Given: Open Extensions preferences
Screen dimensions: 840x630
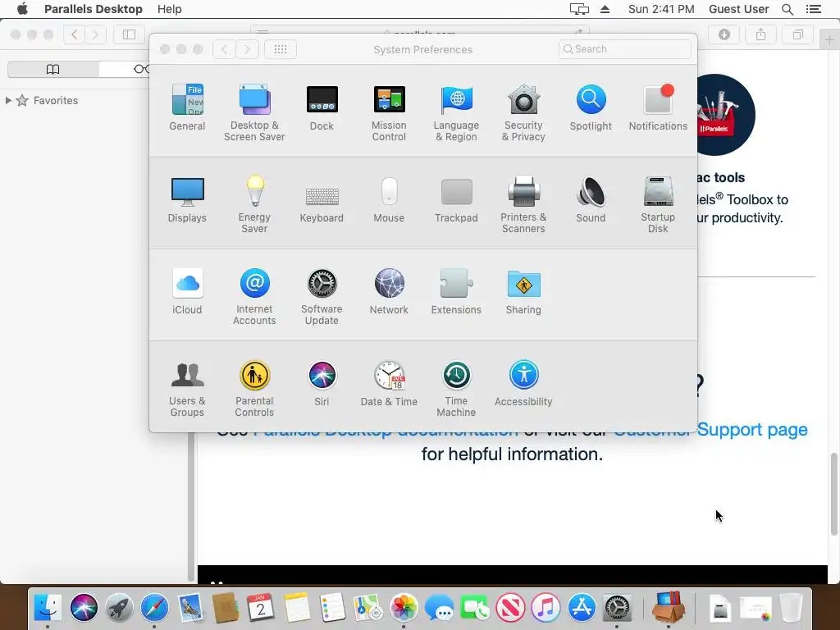Looking at the screenshot, I should coord(456,291).
